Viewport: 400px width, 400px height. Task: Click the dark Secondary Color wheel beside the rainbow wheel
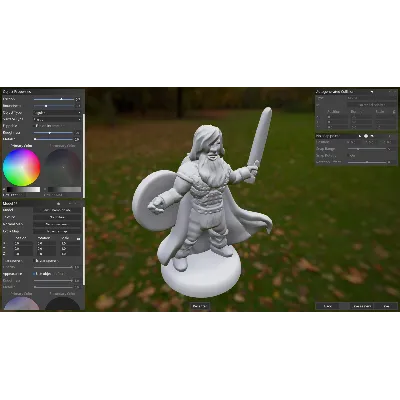(63, 167)
